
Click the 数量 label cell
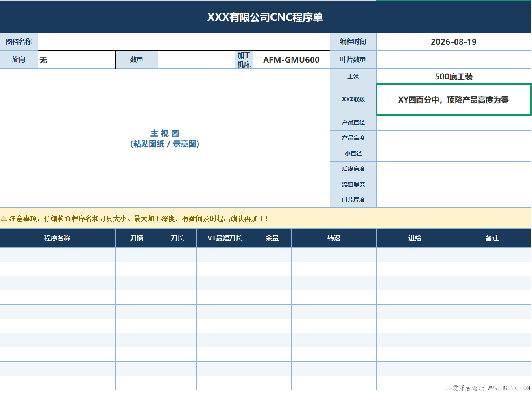(x=137, y=60)
